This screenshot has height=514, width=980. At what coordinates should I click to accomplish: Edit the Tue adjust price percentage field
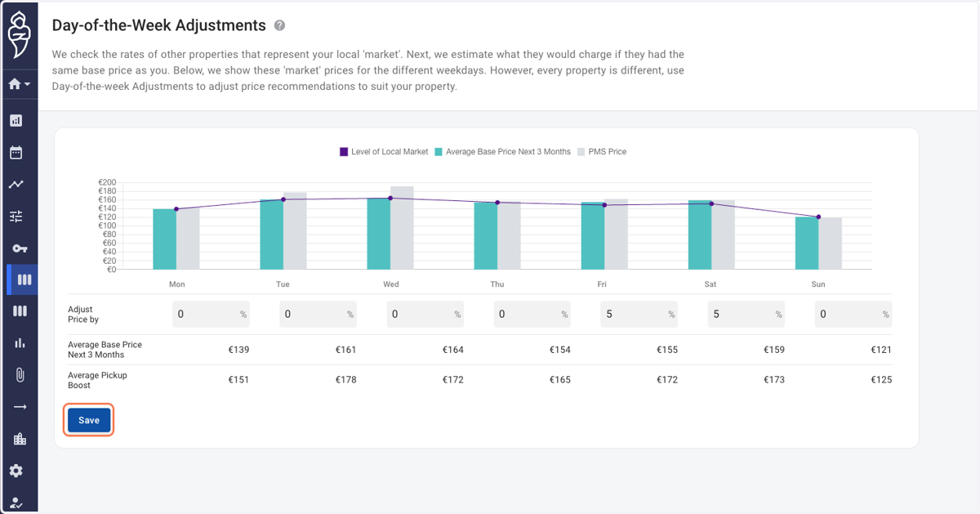click(318, 314)
